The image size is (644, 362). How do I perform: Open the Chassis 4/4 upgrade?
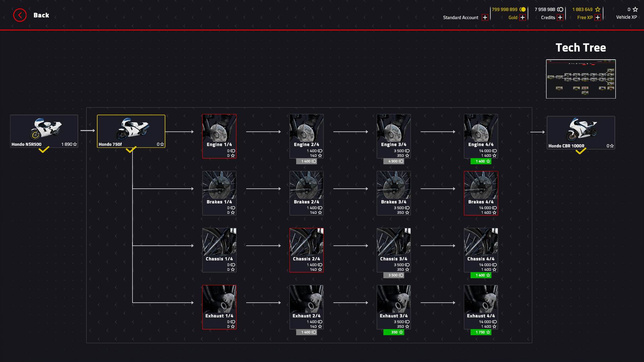click(481, 250)
